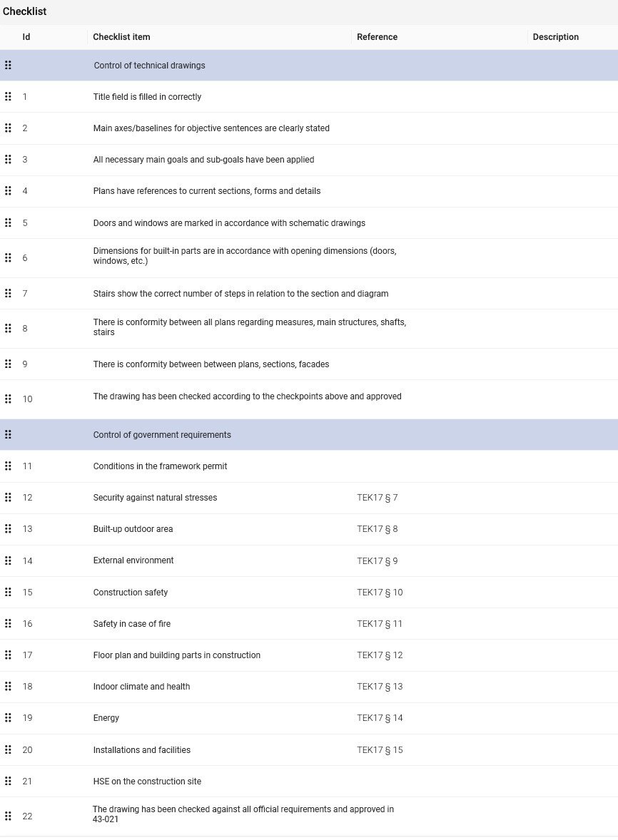The width and height of the screenshot is (618, 840).
Task: Click the drag handle of the Control of government requirements section
Action: click(x=9, y=434)
